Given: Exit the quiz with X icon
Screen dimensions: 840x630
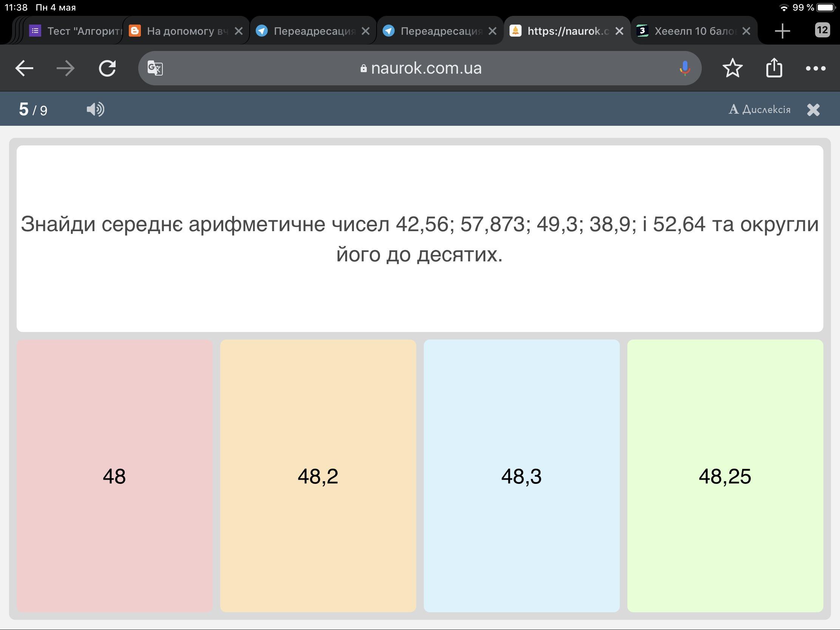Looking at the screenshot, I should pos(814,110).
